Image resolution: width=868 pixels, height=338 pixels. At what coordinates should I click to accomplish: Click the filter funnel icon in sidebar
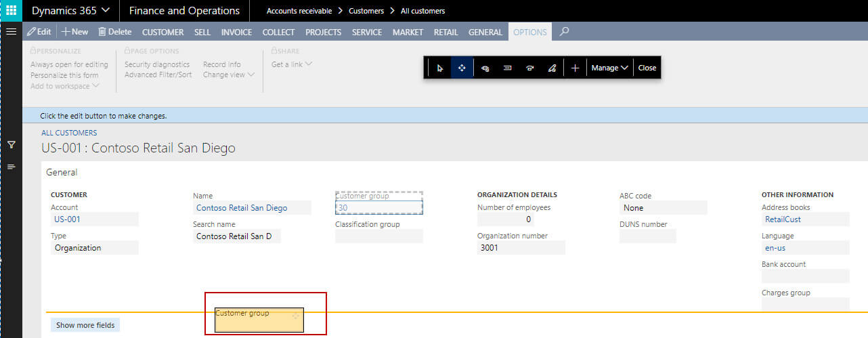point(11,144)
